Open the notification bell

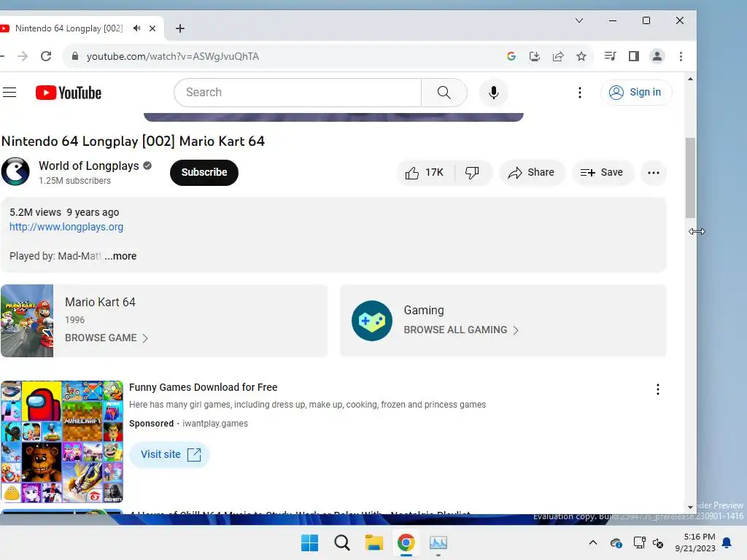point(727,542)
